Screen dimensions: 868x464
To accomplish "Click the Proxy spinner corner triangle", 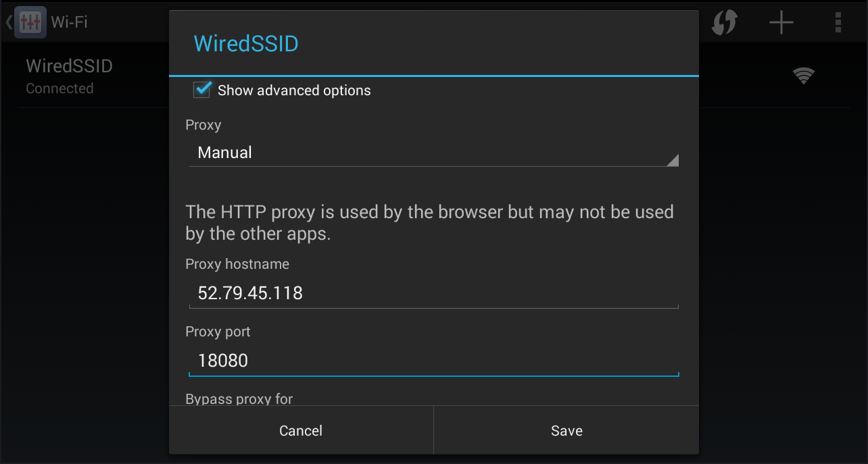I will [x=672, y=160].
